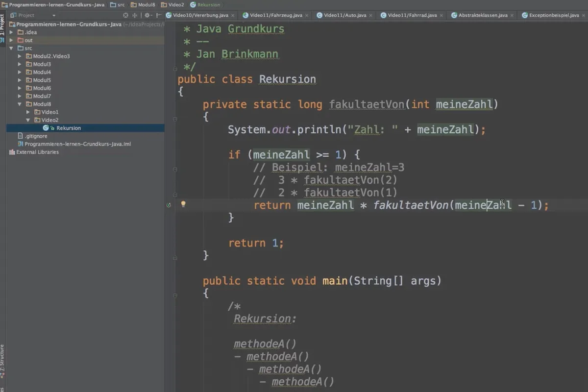
Task: Fold the header comment using gutter marker
Action: (175, 68)
